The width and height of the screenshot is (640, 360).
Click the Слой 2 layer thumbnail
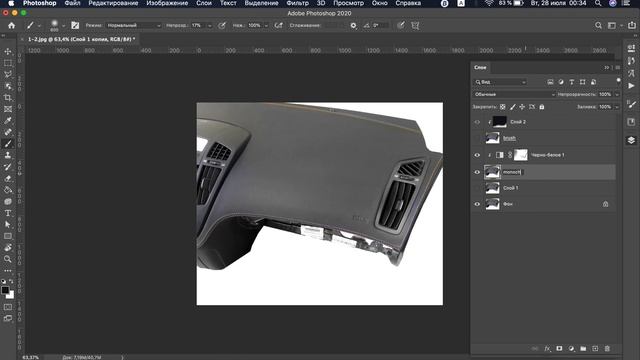pyautogui.click(x=500, y=122)
